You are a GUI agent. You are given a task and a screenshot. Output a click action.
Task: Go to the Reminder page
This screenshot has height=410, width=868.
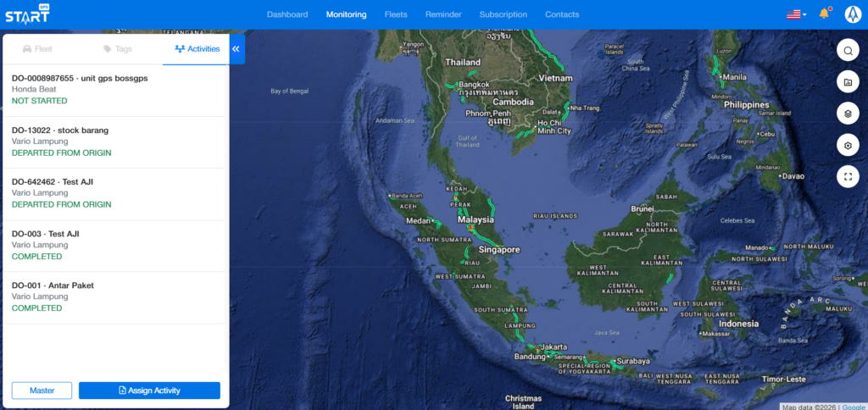(443, 14)
